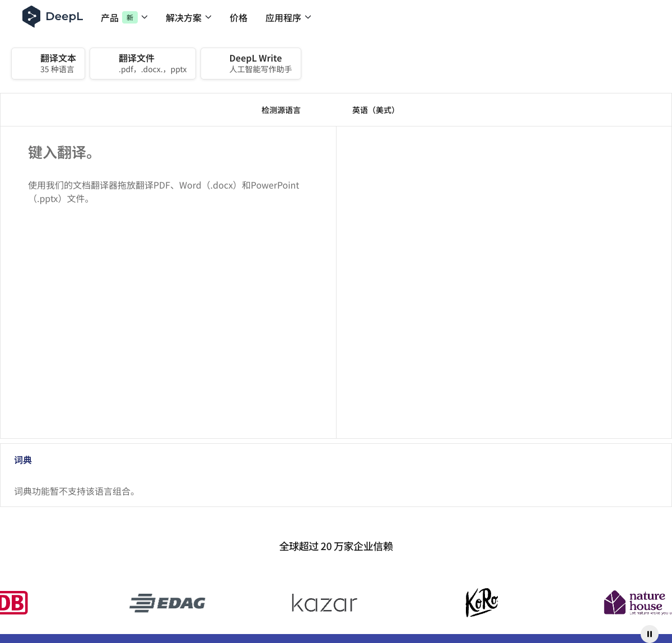Click the KoRo company logo
672x643 pixels.
480,603
